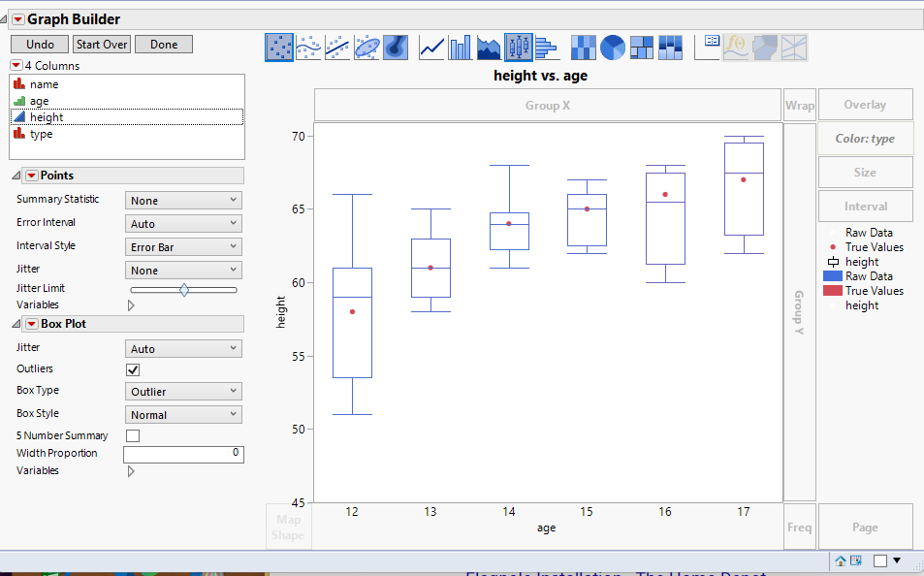Select the Smoother element icon

[308, 47]
